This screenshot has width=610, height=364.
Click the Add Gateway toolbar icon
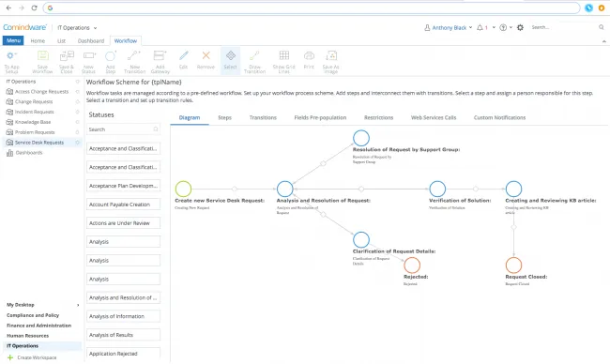pyautogui.click(x=160, y=61)
